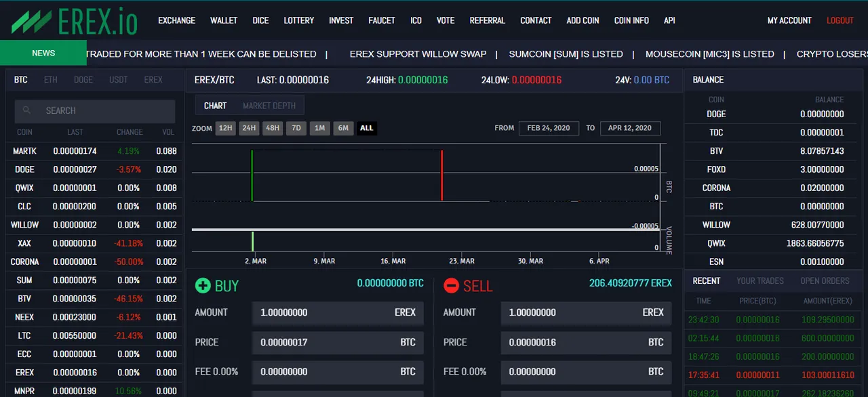Open the API page
Screen dimensions: 868x397
(x=669, y=20)
